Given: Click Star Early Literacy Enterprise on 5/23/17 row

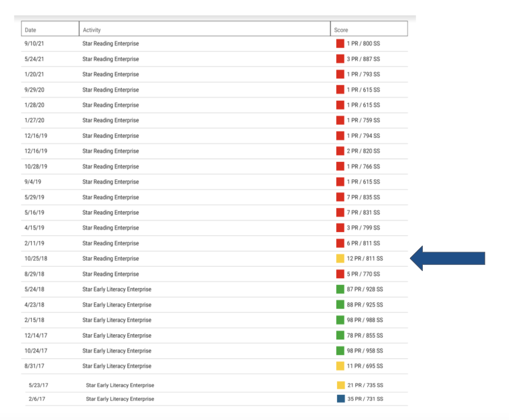Looking at the screenshot, I should [x=120, y=385].
